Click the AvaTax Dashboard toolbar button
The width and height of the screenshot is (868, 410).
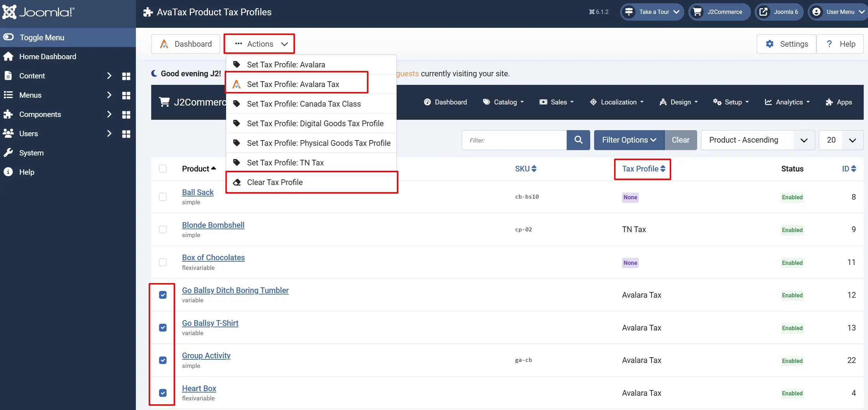click(x=185, y=44)
